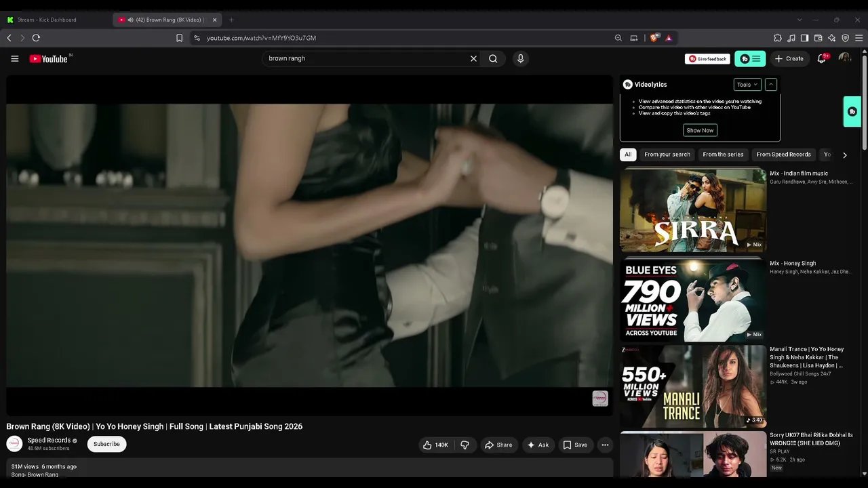The image size is (868, 488).
Task: Click the channel watermark on the video
Action: coord(600,399)
